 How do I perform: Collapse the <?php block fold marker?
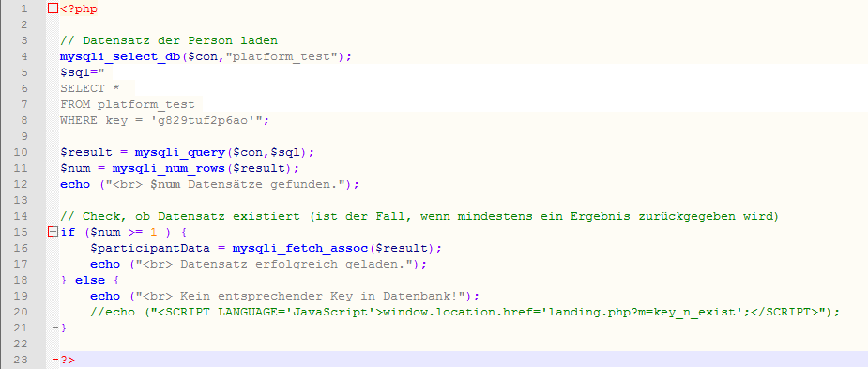(x=53, y=8)
